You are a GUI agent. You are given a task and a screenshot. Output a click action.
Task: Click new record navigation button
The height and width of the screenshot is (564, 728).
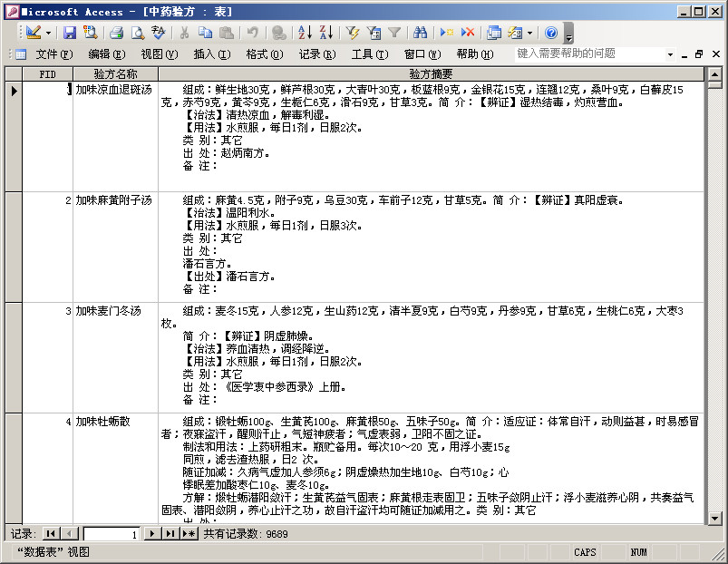(189, 534)
